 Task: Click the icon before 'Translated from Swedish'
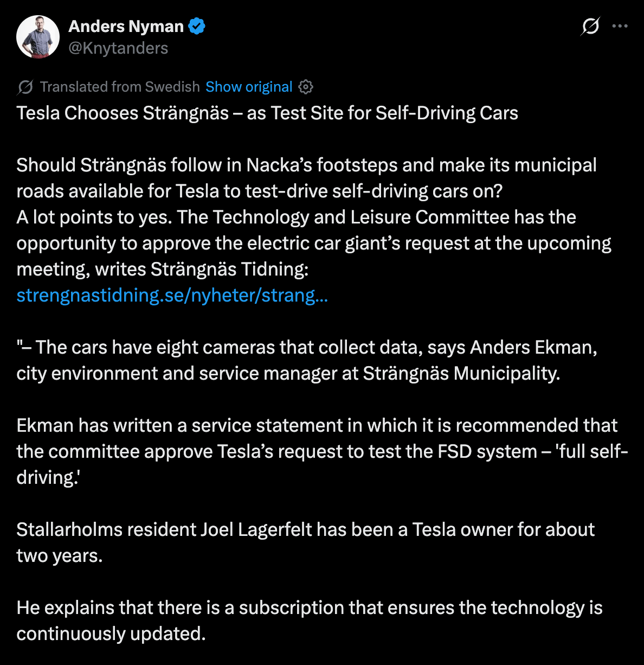pos(25,87)
